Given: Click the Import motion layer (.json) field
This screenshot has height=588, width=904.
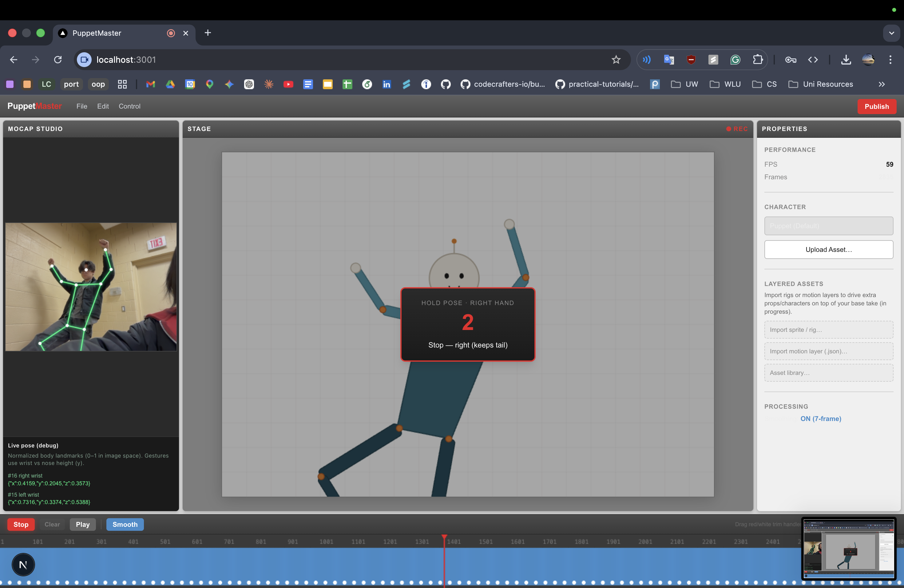Looking at the screenshot, I should coord(828,352).
